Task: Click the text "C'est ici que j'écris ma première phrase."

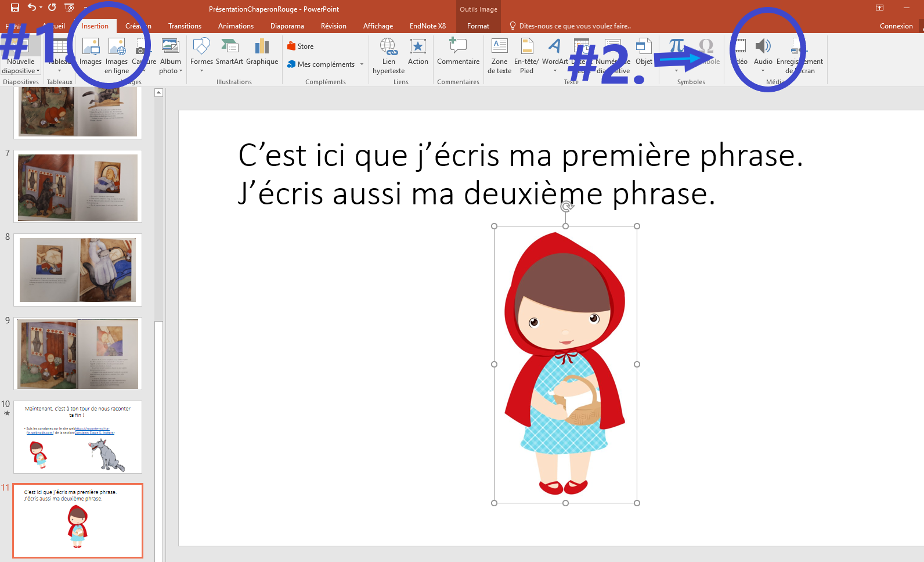Action: [x=521, y=156]
